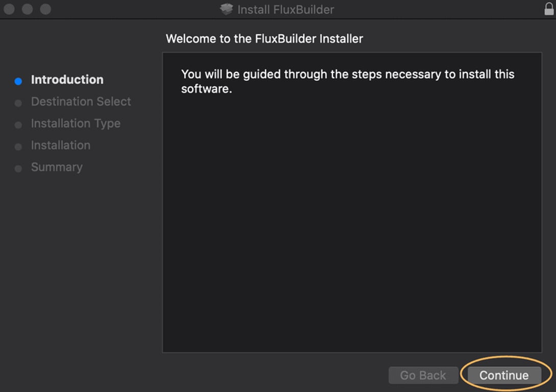
Task: Go to the Installation step label
Action: (x=60, y=145)
